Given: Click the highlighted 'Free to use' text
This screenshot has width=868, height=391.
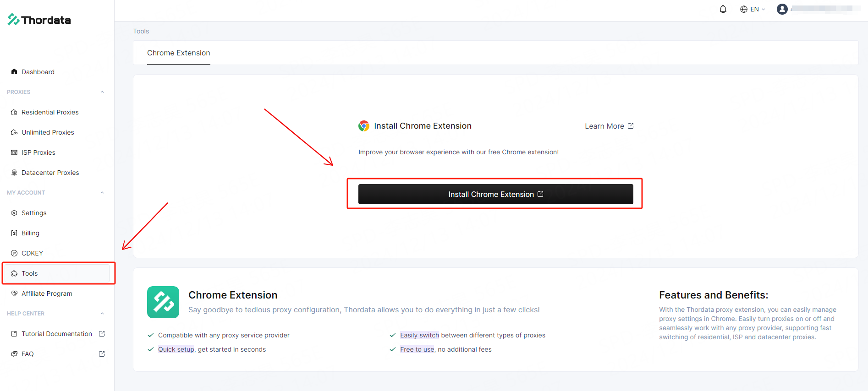Looking at the screenshot, I should pos(417,349).
